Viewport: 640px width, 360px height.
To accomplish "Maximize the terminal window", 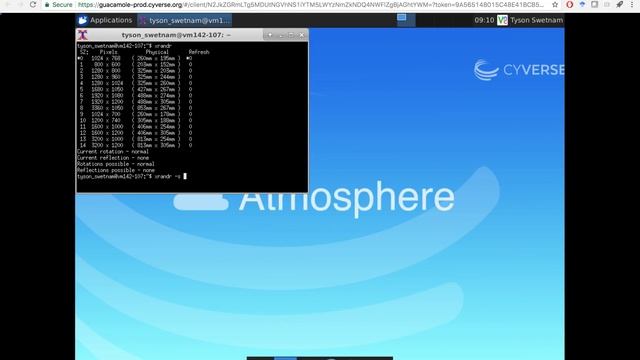I will point(291,35).
